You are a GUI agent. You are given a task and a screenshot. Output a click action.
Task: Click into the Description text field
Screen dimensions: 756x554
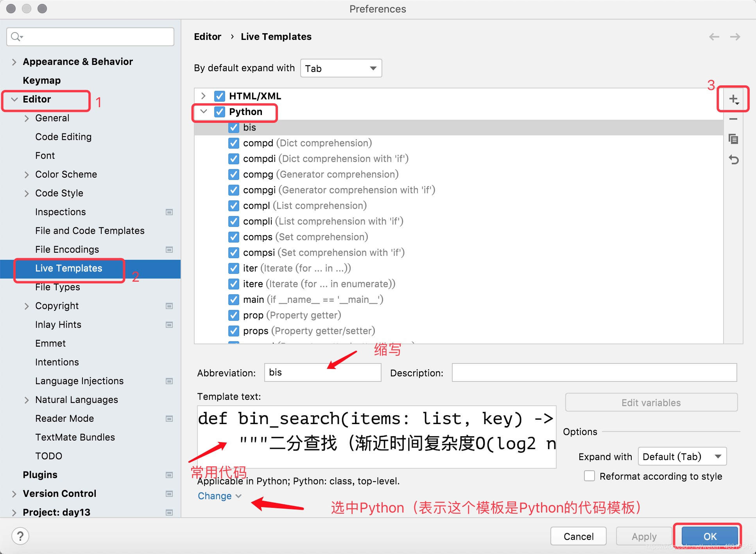coord(594,372)
